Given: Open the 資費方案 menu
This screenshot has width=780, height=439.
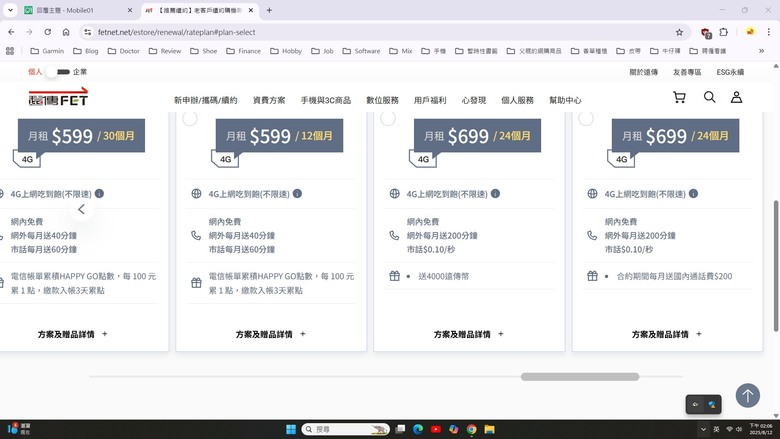Looking at the screenshot, I should (269, 100).
